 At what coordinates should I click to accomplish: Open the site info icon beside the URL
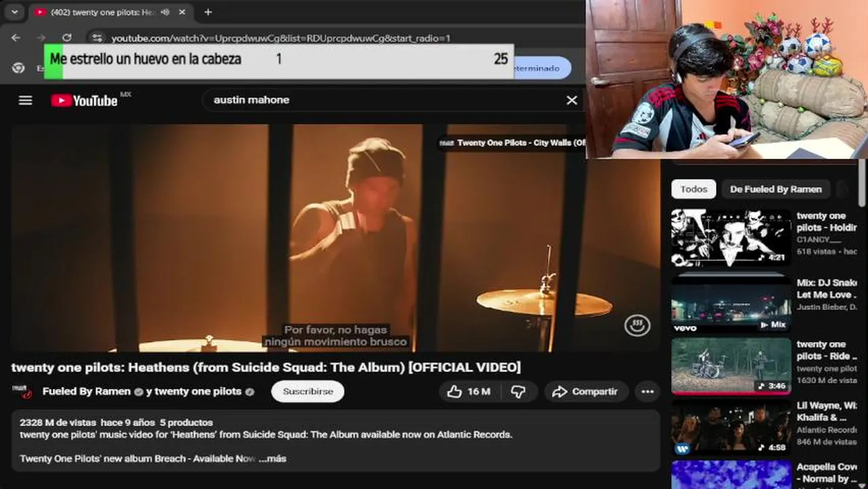click(97, 38)
